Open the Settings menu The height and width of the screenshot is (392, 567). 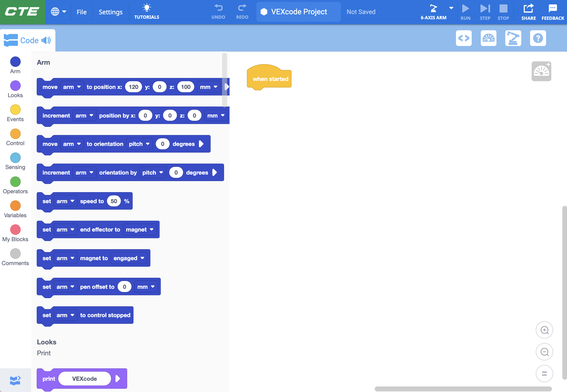pyautogui.click(x=110, y=12)
